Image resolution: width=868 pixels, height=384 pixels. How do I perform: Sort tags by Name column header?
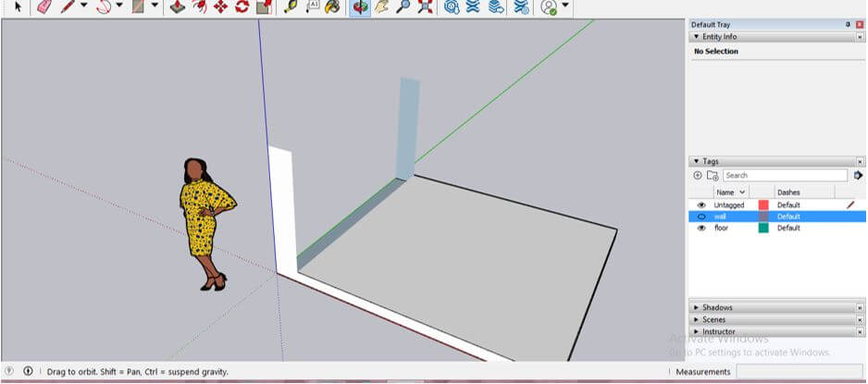(x=731, y=192)
